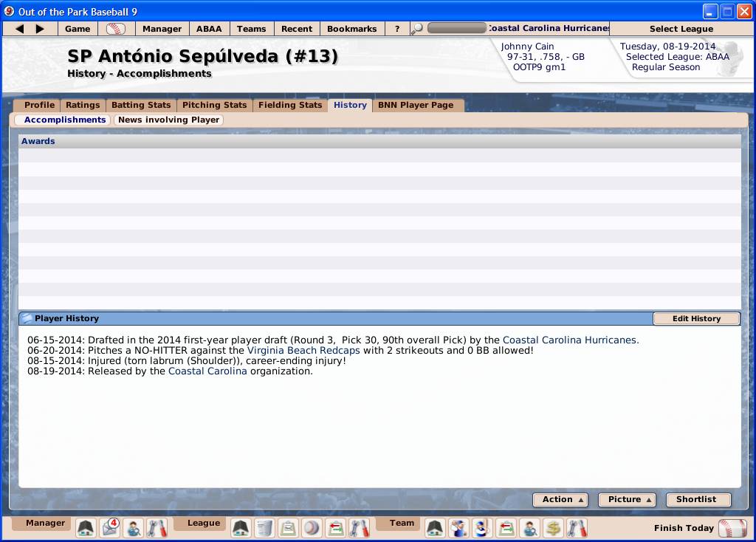Viewport: 756px width, 542px height.
Task: Click the Awards section header
Action: pyautogui.click(x=379, y=141)
